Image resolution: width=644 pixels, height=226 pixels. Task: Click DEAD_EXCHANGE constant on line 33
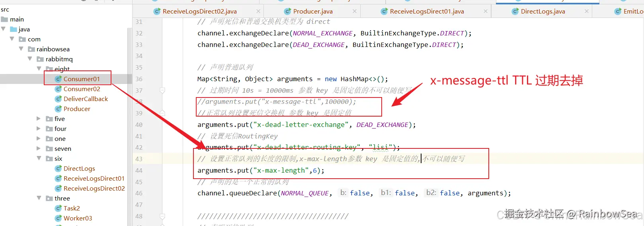point(319,45)
